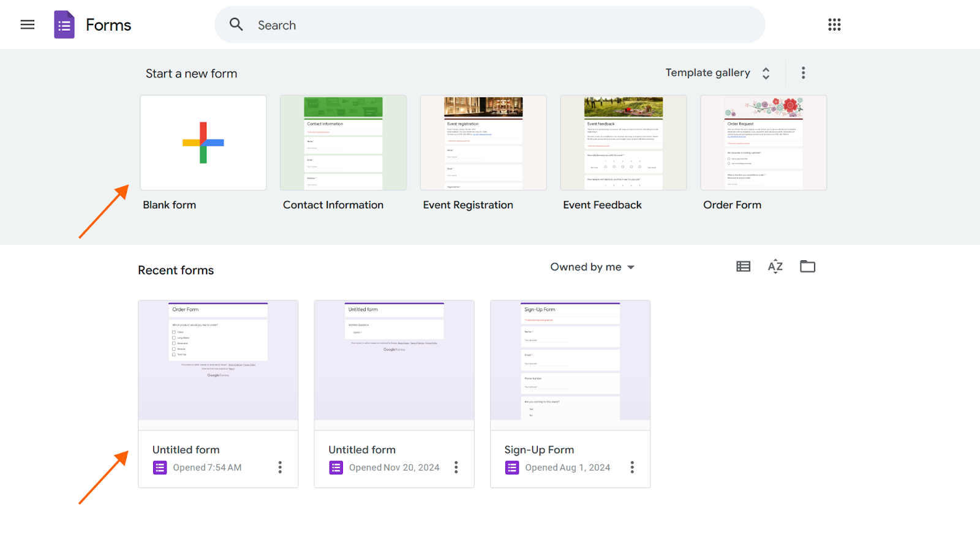The height and width of the screenshot is (551, 980).
Task: Open the file picker folder icon
Action: (807, 266)
